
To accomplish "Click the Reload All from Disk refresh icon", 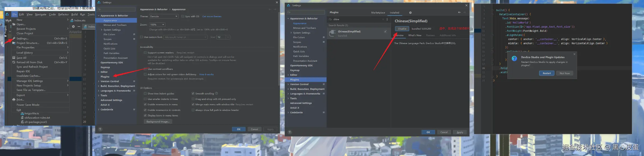I will point(14,62).
